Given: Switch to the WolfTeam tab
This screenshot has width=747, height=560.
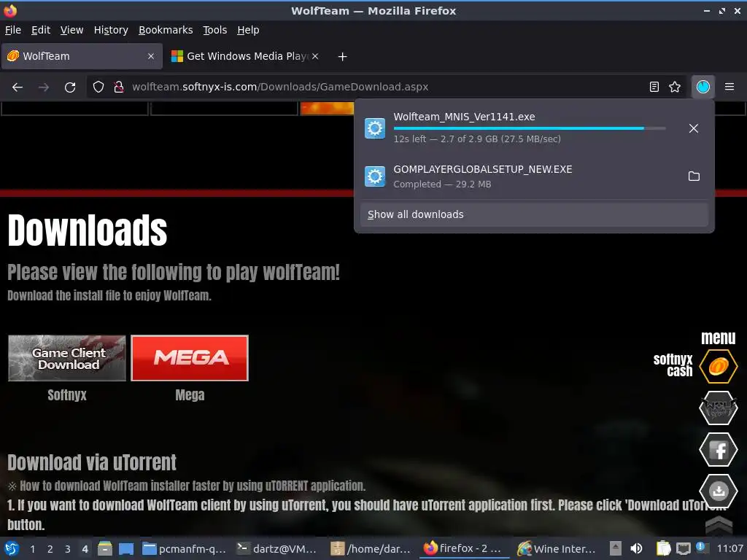Looking at the screenshot, I should (x=82, y=56).
